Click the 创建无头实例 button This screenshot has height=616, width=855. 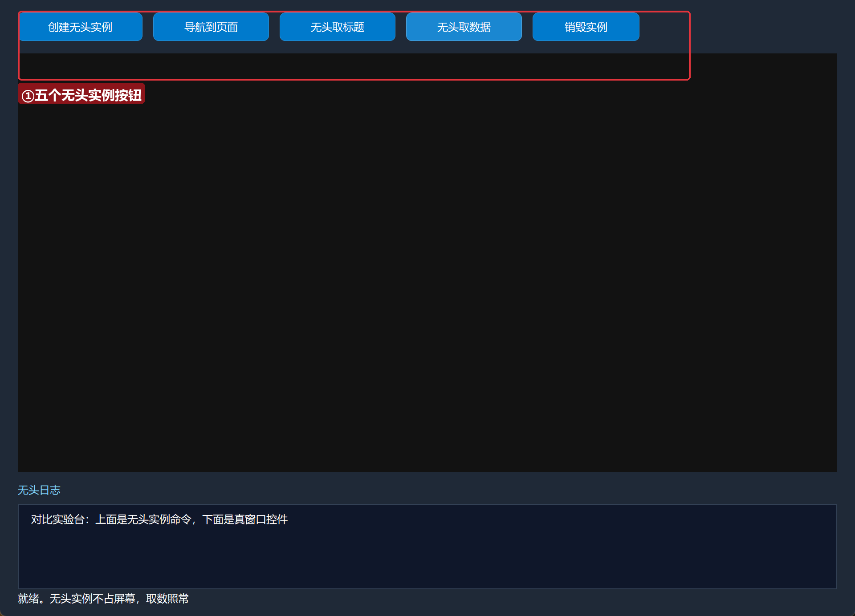click(80, 27)
